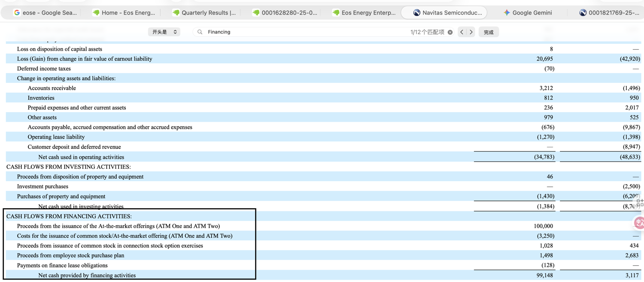
Task: Click the Navitas Semiconductor tab favicon
Action: (x=416, y=13)
